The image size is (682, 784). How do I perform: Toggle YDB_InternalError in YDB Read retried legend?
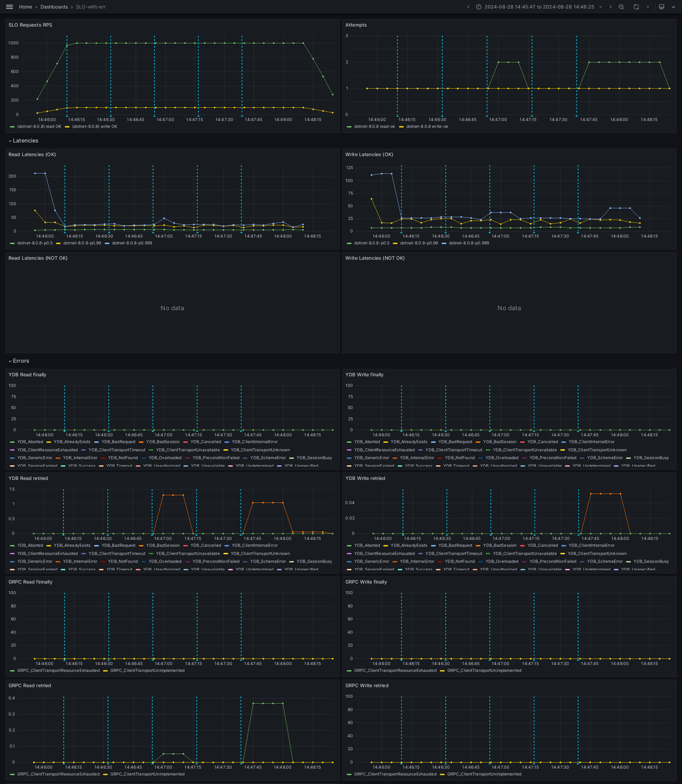(80, 561)
